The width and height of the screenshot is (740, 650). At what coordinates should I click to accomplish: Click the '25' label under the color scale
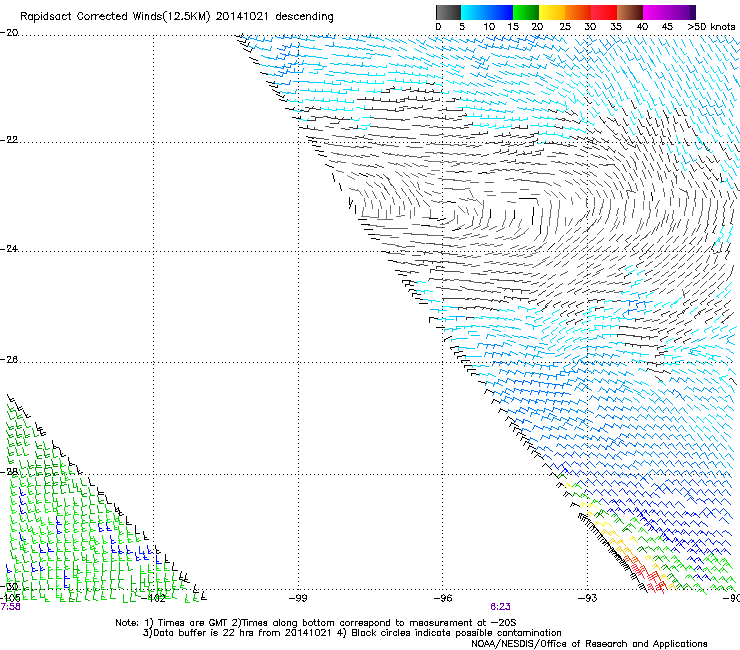[565, 27]
